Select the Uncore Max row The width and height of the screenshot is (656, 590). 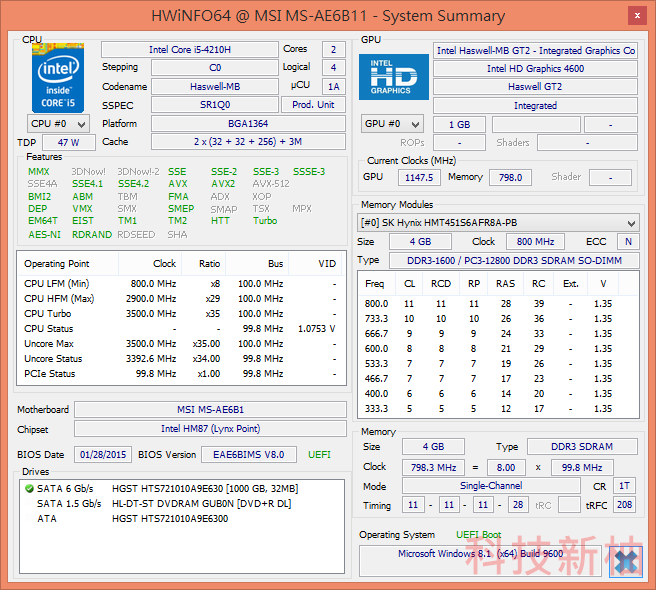[x=181, y=344]
